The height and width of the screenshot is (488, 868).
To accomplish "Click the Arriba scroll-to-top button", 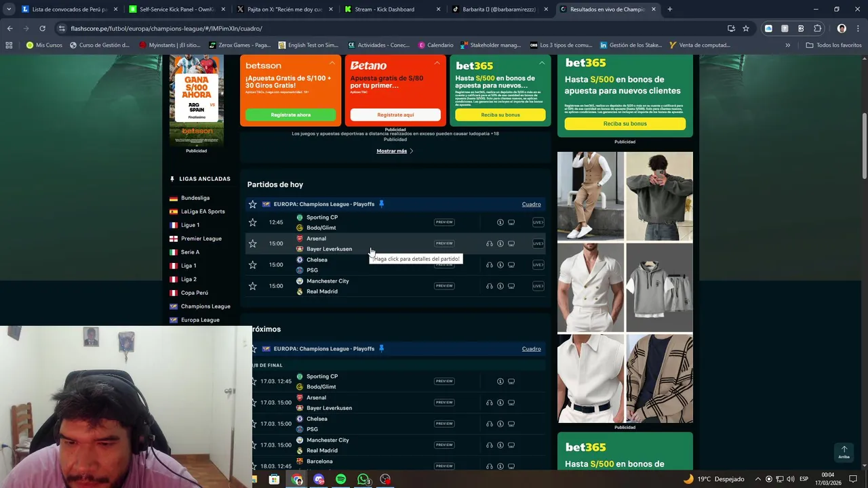I will pos(844,452).
